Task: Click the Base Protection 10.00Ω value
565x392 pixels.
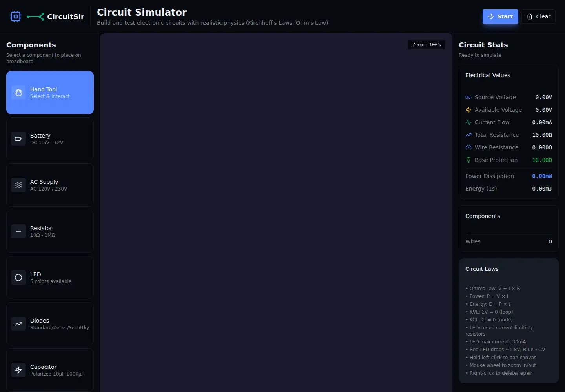Action: (x=542, y=160)
